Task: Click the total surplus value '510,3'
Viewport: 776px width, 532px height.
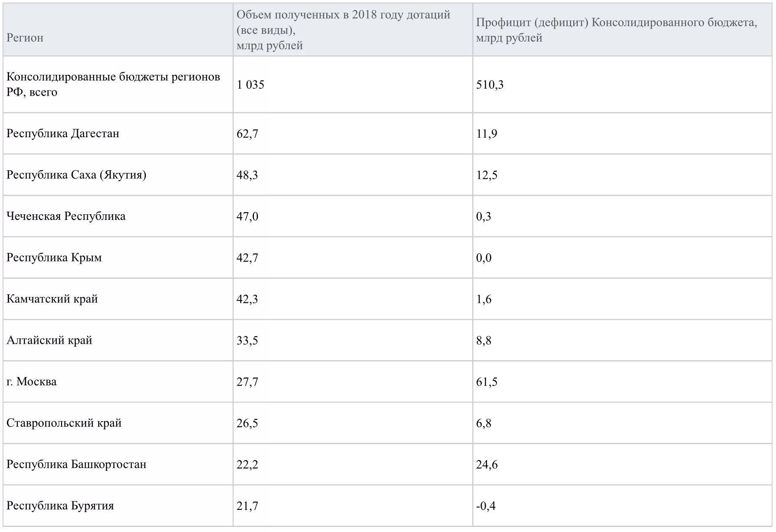Action: tap(490, 84)
